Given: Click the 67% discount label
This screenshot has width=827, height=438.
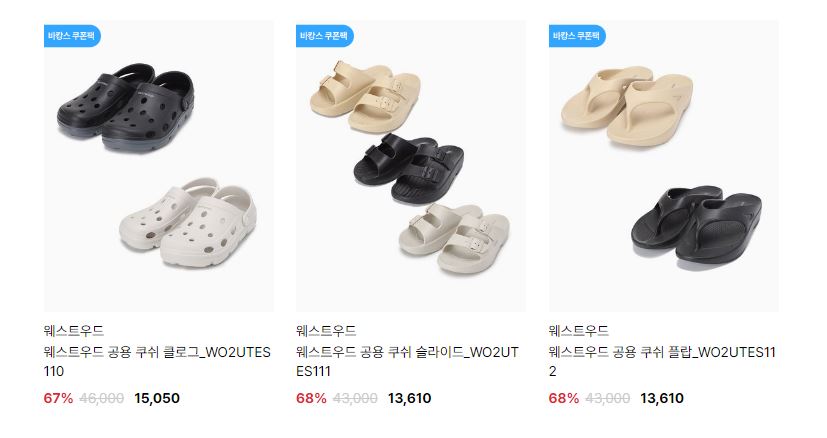Looking at the screenshot, I should point(58,398).
